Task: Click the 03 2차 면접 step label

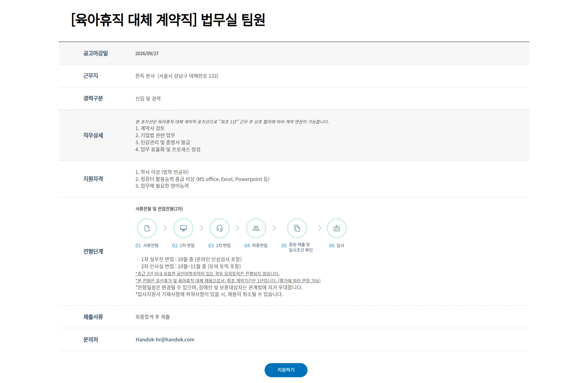Action: click(x=220, y=246)
